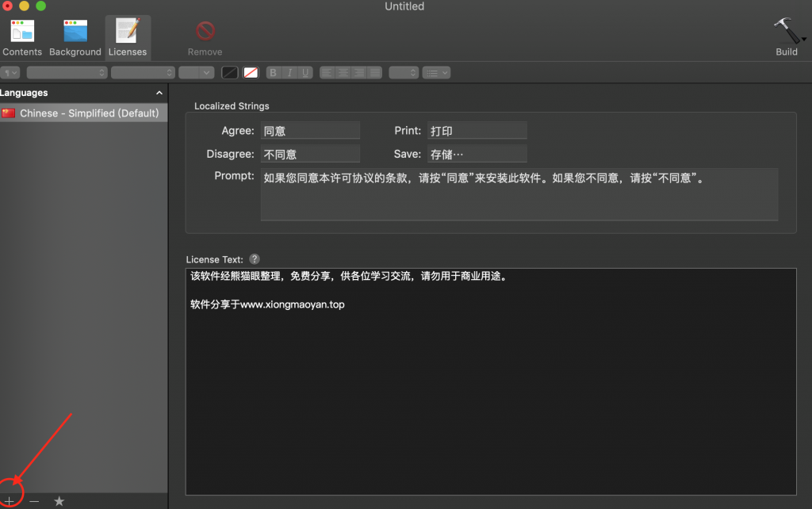Open the list style dropdown
This screenshot has width=812, height=509.
pyautogui.click(x=436, y=72)
